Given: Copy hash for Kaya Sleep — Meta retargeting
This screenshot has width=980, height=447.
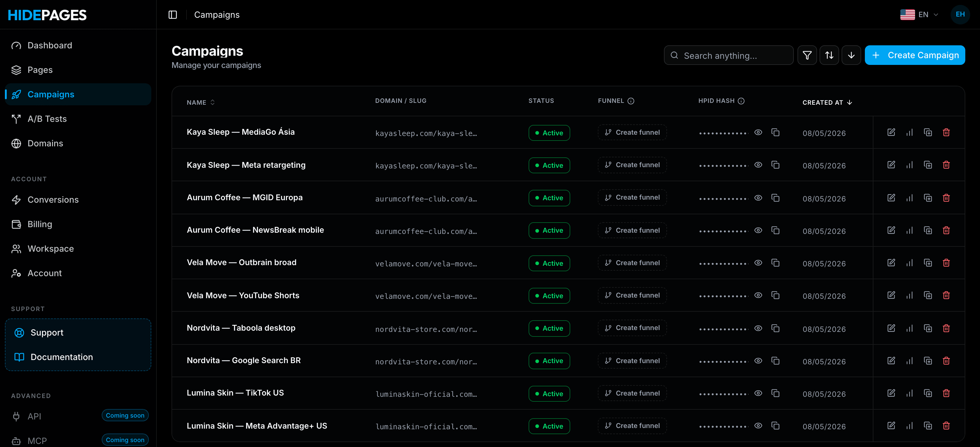Looking at the screenshot, I should pos(775,165).
